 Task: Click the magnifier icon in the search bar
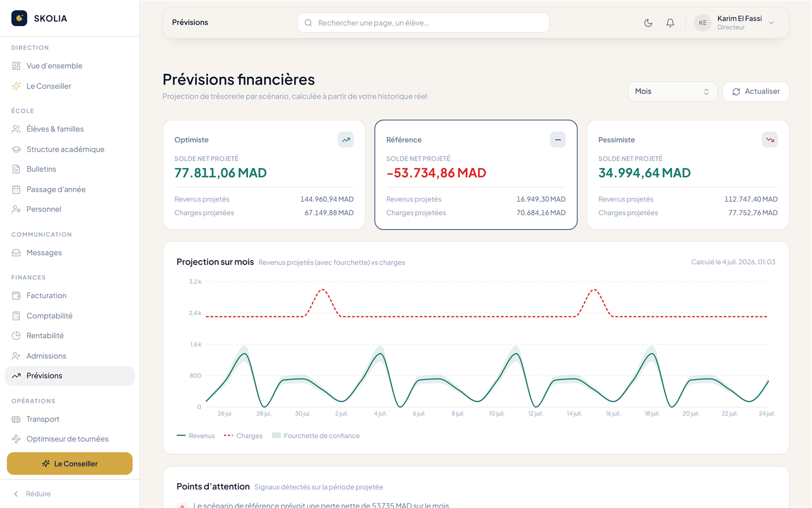pos(308,23)
